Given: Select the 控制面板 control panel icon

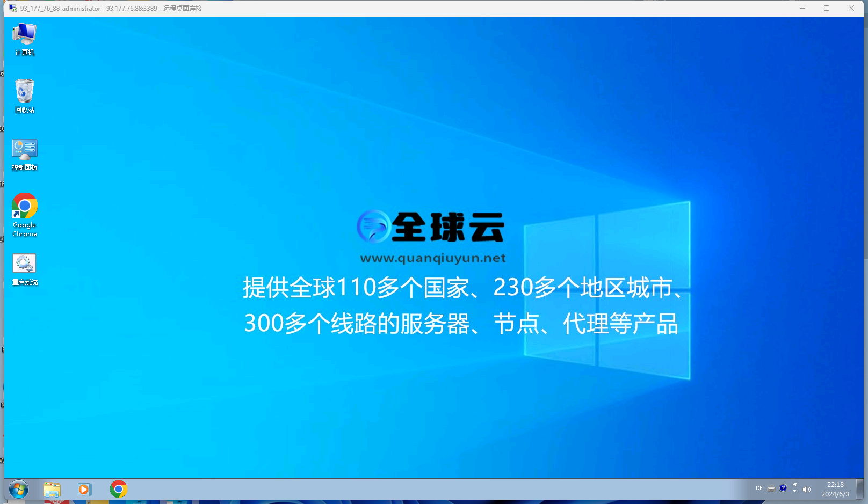Looking at the screenshot, I should pyautogui.click(x=25, y=155).
